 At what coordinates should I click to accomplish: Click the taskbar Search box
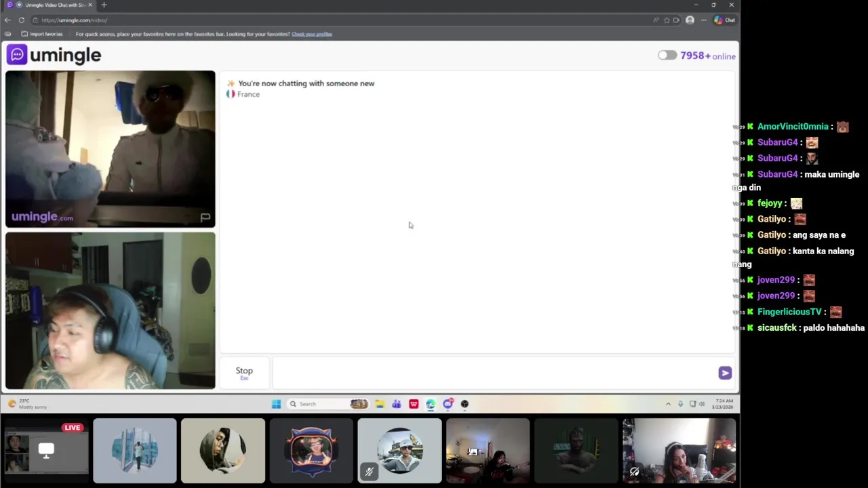click(329, 404)
